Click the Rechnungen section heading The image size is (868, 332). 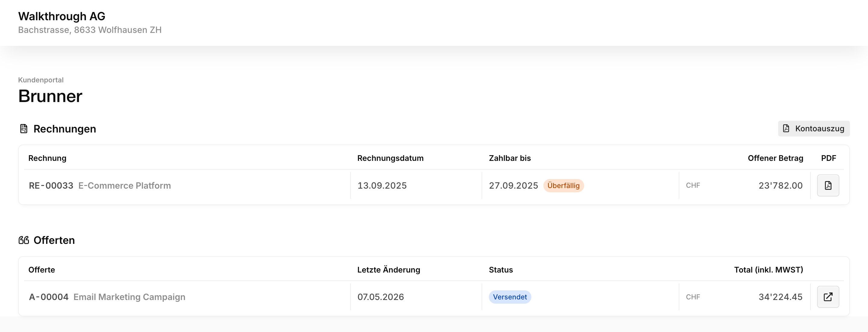tap(65, 129)
